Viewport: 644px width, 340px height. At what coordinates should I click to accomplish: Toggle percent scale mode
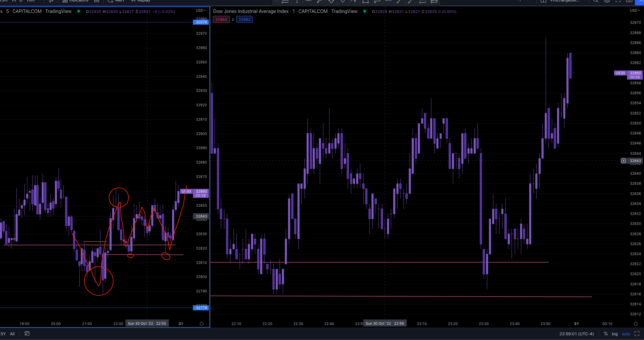pos(606,334)
